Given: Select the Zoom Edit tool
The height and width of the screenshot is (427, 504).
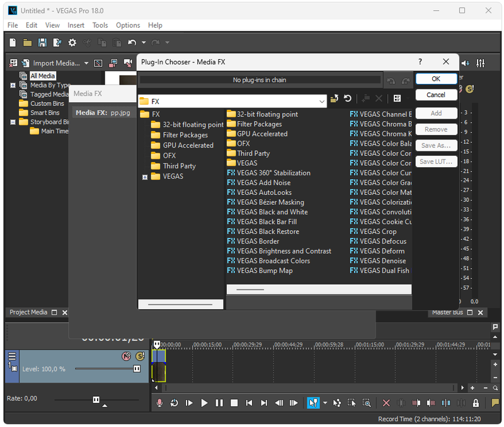Looking at the screenshot, I should (x=367, y=403).
